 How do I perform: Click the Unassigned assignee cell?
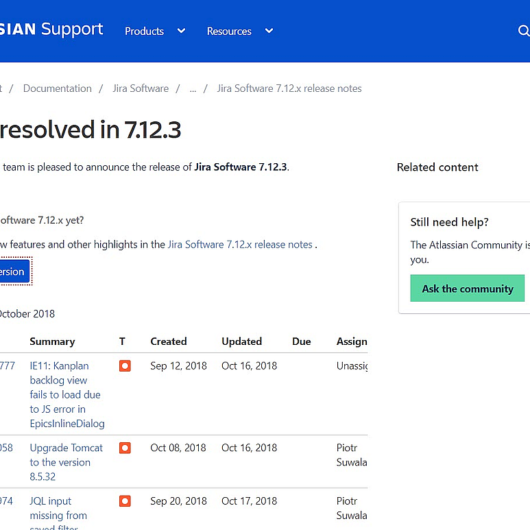pos(352,366)
